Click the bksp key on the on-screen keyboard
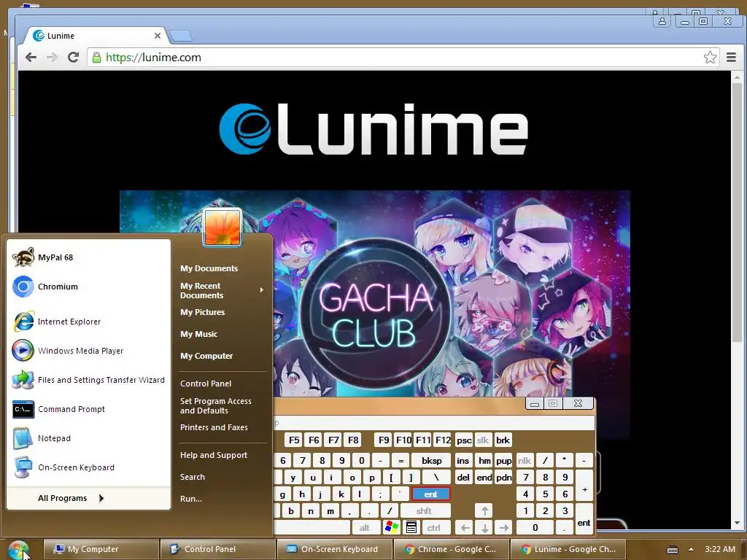 click(x=432, y=461)
